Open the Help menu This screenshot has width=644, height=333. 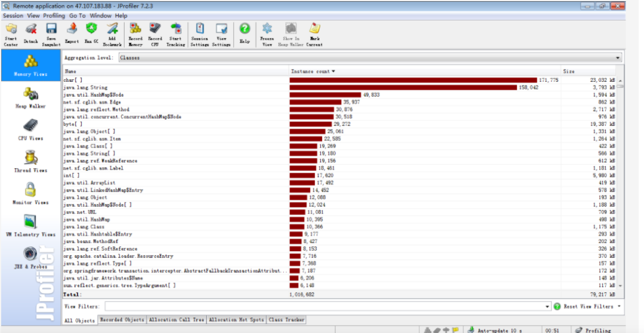point(121,16)
